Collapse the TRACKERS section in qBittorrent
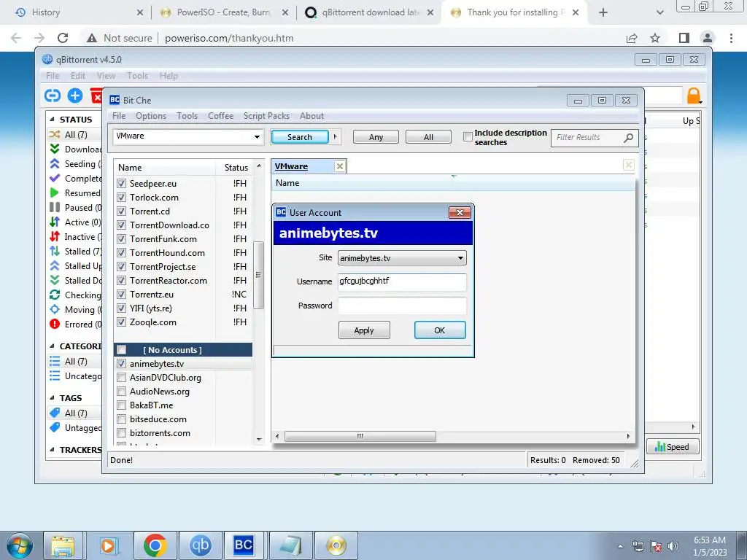The height and width of the screenshot is (560, 747). pos(52,449)
